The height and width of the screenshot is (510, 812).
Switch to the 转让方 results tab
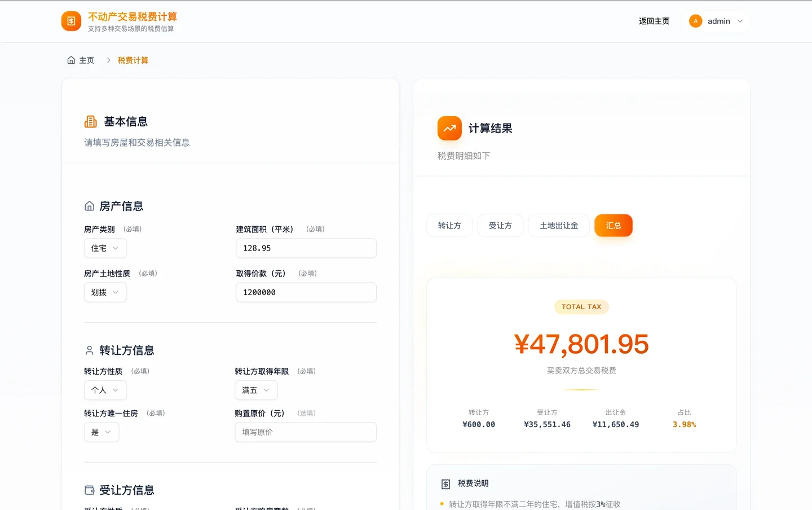pyautogui.click(x=449, y=225)
